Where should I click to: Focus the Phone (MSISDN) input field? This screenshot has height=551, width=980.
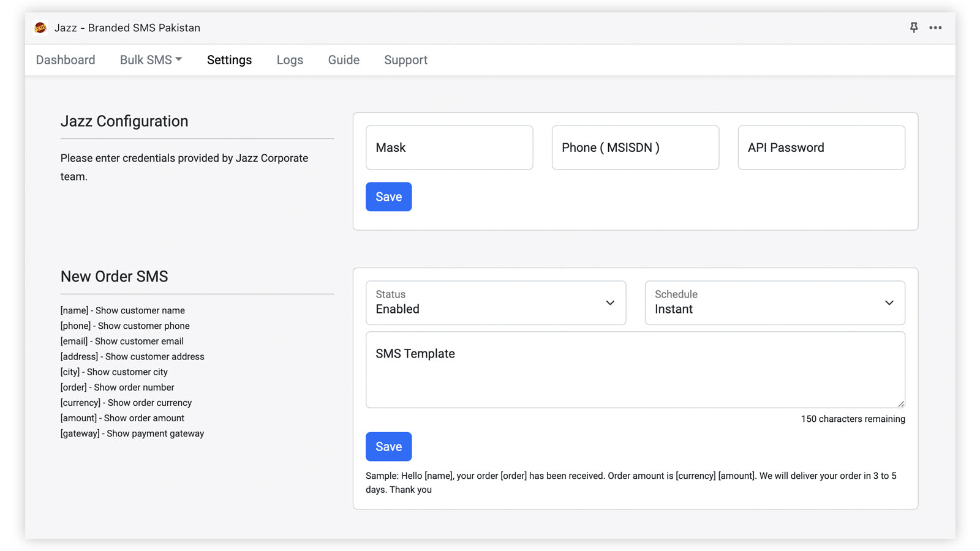pyautogui.click(x=635, y=148)
